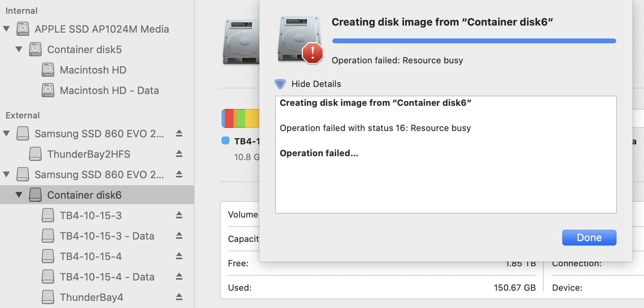This screenshot has width=644, height=308.
Task: Collapse details with Hide Details triangle
Action: tap(280, 84)
